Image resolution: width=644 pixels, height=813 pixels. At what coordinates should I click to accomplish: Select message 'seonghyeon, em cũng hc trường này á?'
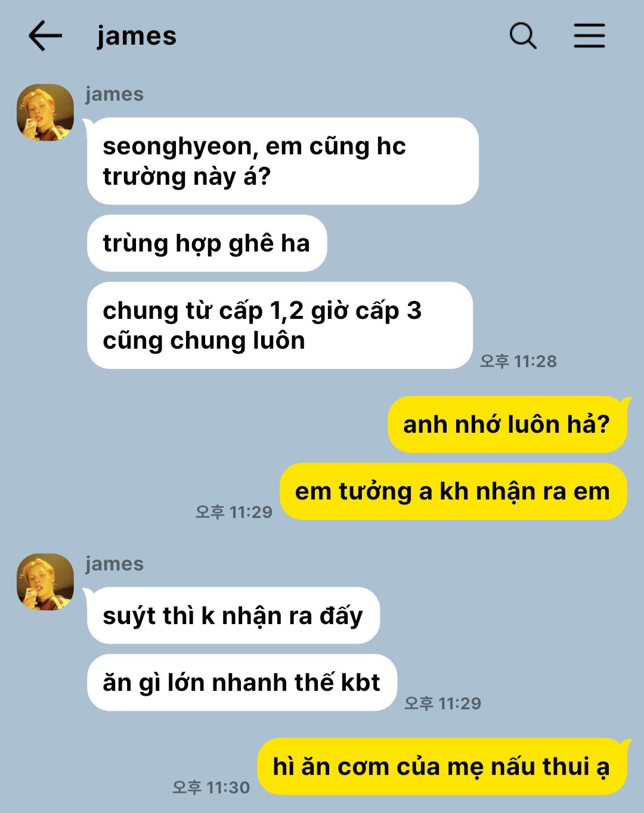(283, 161)
